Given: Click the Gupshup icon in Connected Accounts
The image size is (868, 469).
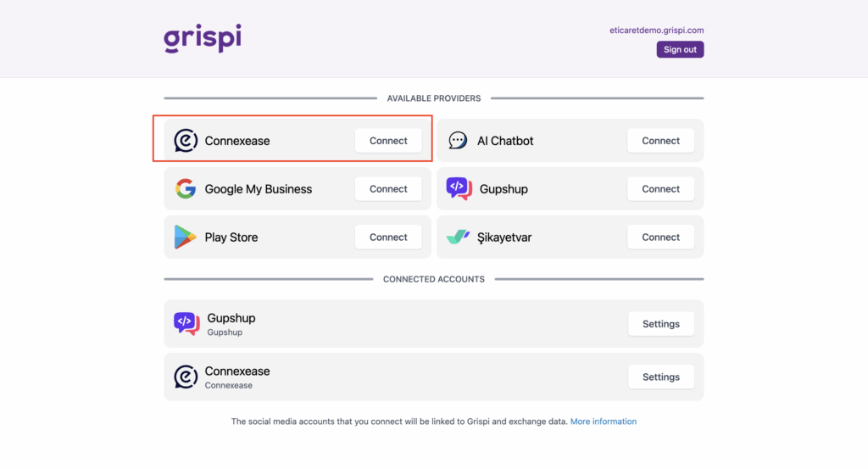Looking at the screenshot, I should coord(186,324).
